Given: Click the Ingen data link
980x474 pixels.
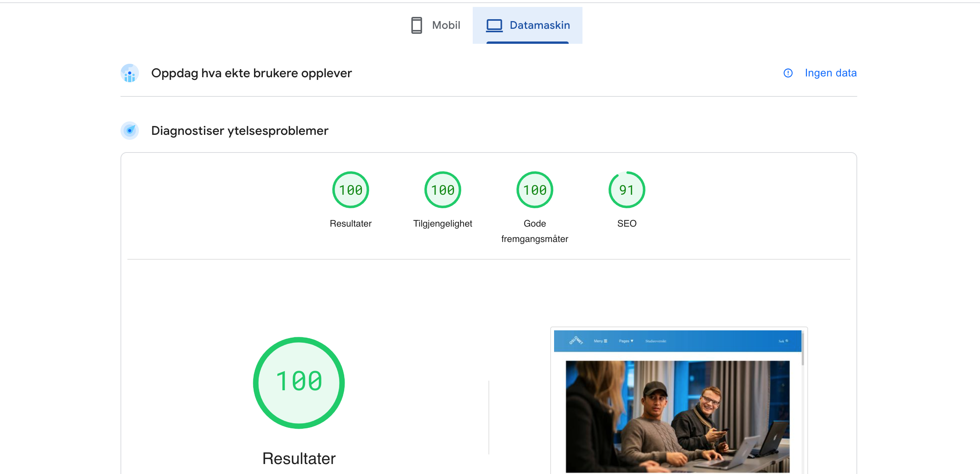Looking at the screenshot, I should point(830,73).
